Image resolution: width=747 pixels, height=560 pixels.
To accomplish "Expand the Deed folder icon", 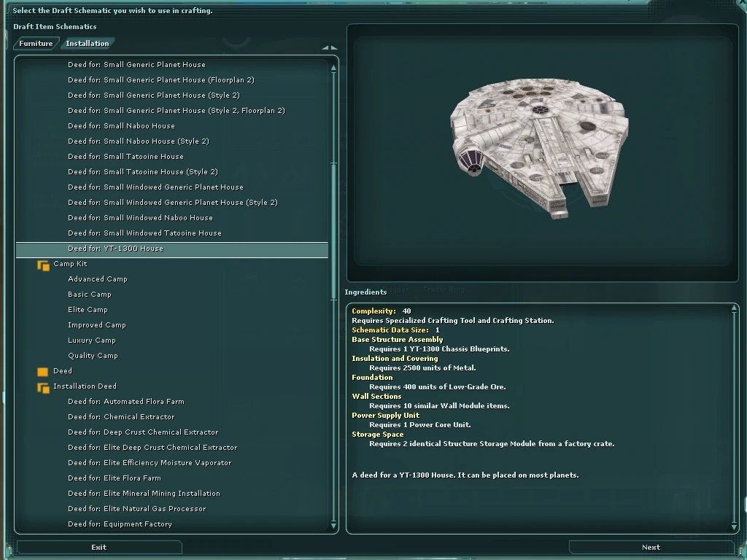I will tap(43, 371).
